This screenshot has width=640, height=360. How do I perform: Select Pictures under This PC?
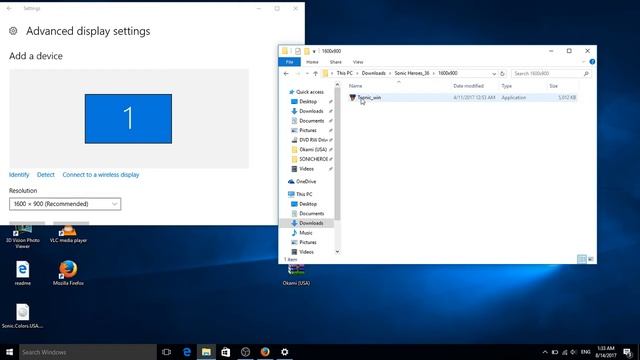pos(308,242)
